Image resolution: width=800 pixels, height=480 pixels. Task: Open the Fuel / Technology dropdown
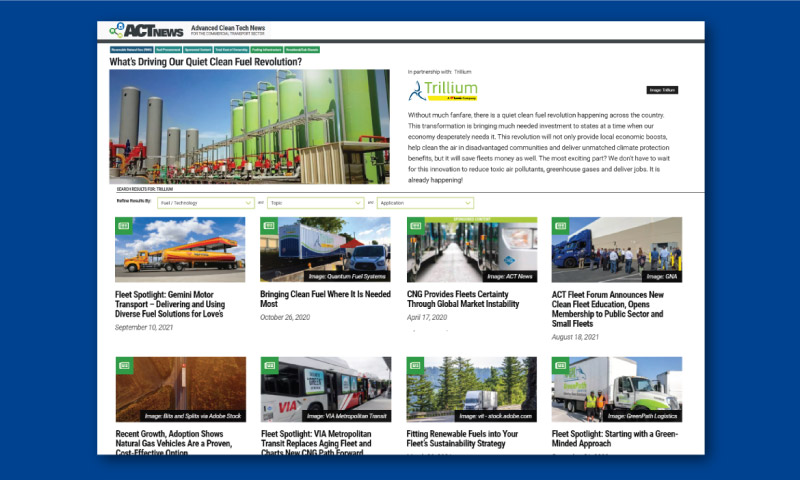point(206,203)
